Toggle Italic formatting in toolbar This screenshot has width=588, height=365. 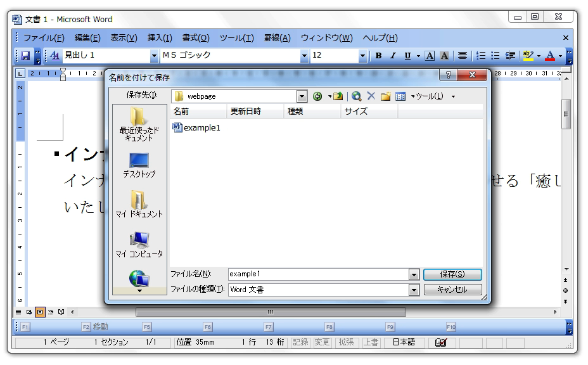[x=393, y=55]
